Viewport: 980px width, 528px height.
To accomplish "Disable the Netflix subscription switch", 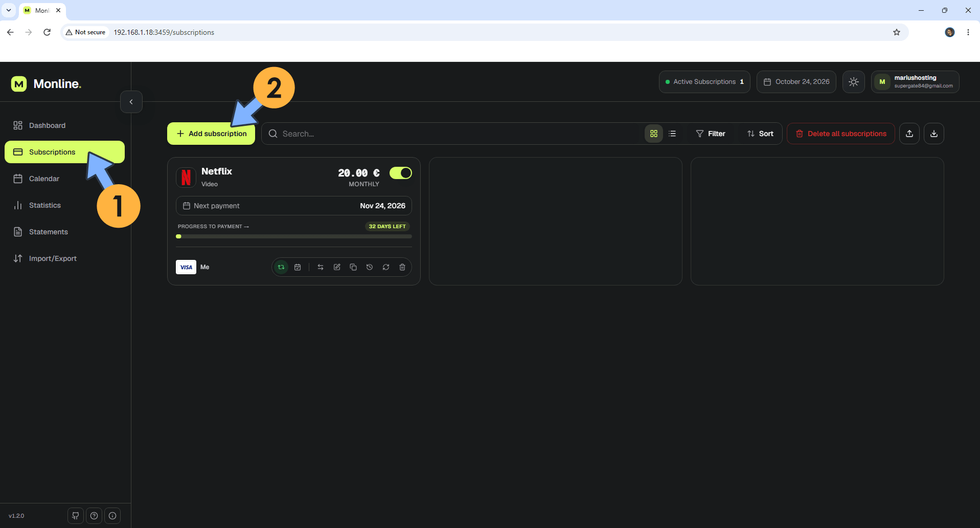I will point(401,173).
